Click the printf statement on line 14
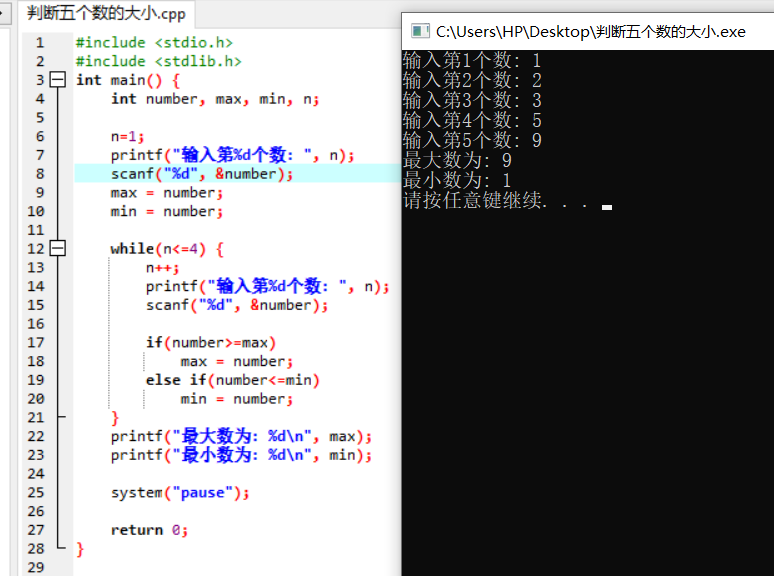774x576 pixels. pos(268,286)
